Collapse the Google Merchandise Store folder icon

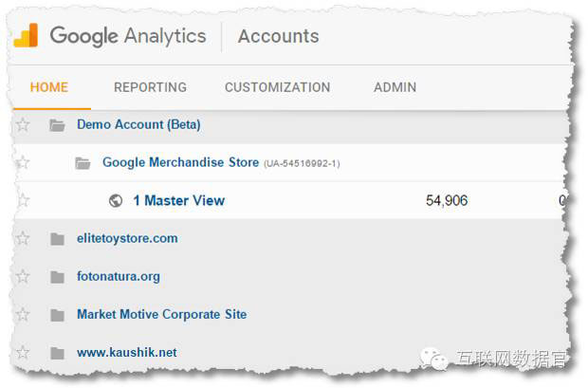click(x=83, y=162)
